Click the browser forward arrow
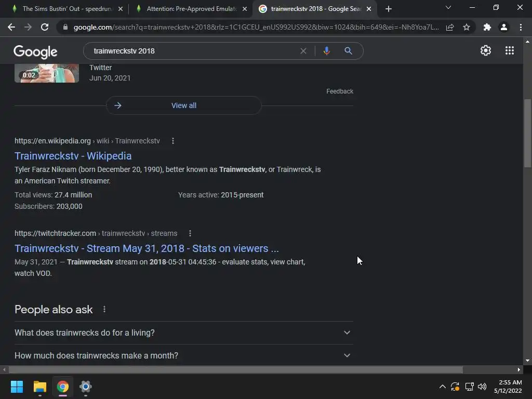The width and height of the screenshot is (532, 399). tap(28, 27)
